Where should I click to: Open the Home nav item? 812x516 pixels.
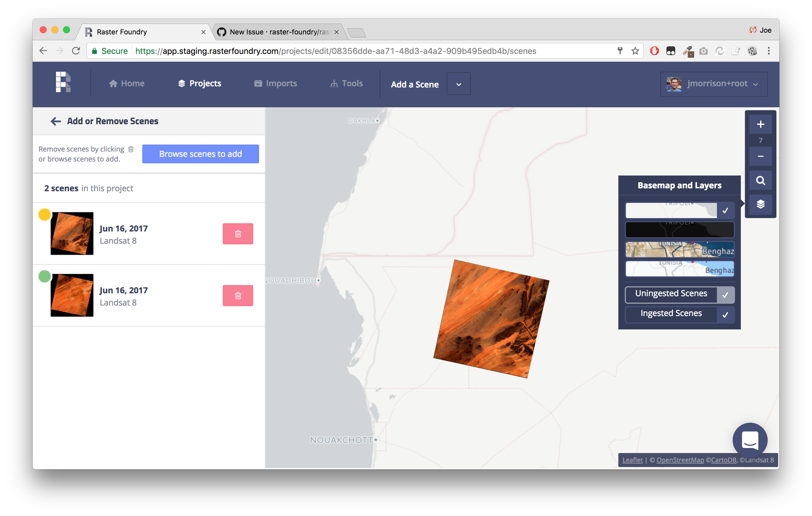coord(127,84)
